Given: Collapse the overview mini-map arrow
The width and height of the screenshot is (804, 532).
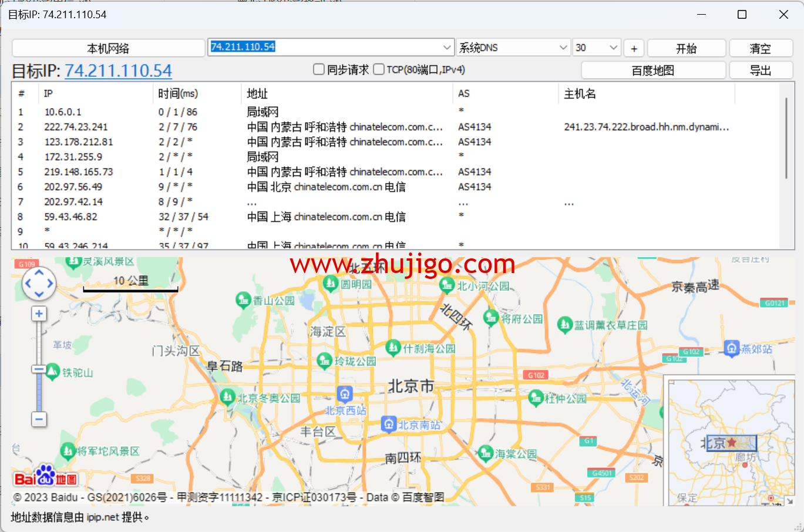Looking at the screenshot, I should (x=790, y=501).
